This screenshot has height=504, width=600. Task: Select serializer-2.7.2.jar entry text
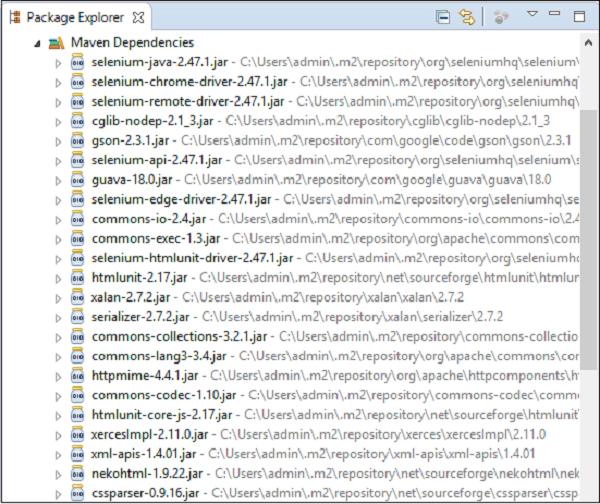tap(140, 317)
